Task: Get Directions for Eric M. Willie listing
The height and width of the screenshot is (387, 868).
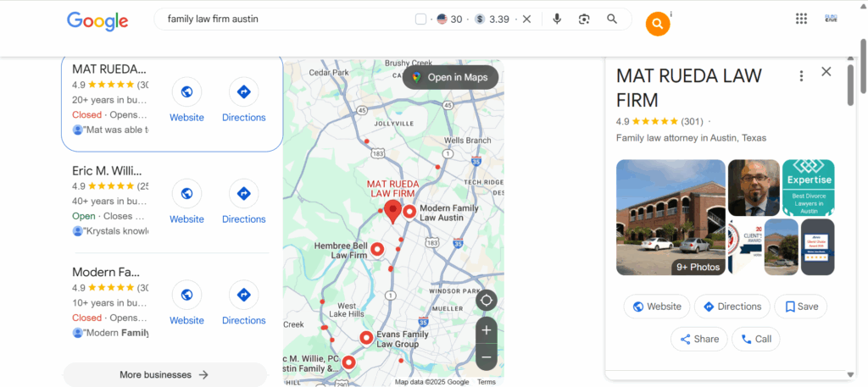Action: pyautogui.click(x=243, y=193)
